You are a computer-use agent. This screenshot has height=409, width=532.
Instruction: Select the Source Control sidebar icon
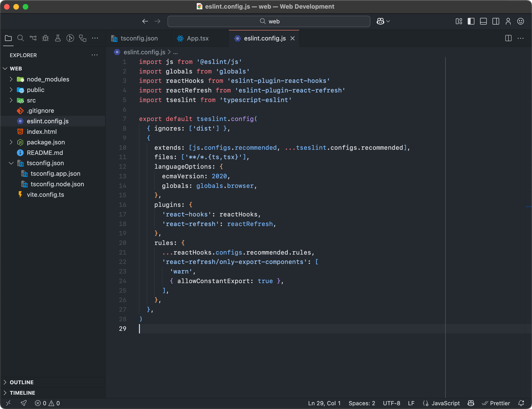pos(33,38)
